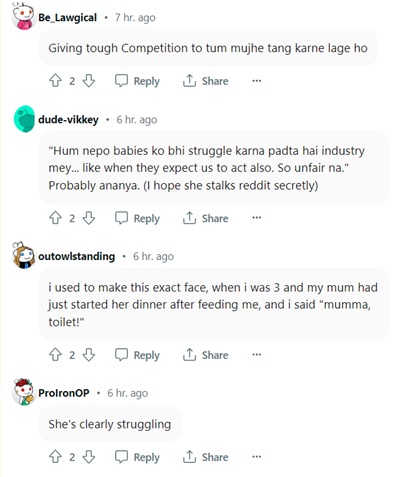This screenshot has width=399, height=477.
Task: Open more options on outowlstanding's comment
Action: click(x=256, y=354)
